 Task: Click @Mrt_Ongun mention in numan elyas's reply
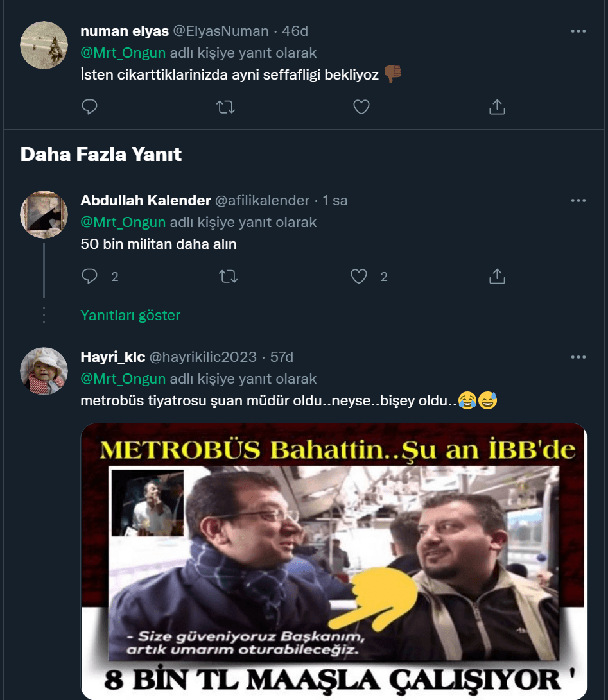[123, 53]
